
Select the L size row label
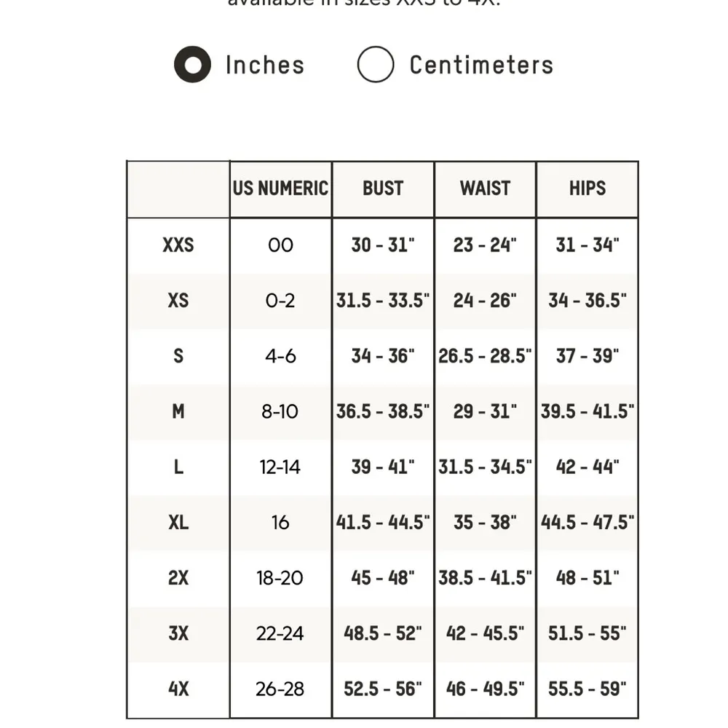click(178, 467)
